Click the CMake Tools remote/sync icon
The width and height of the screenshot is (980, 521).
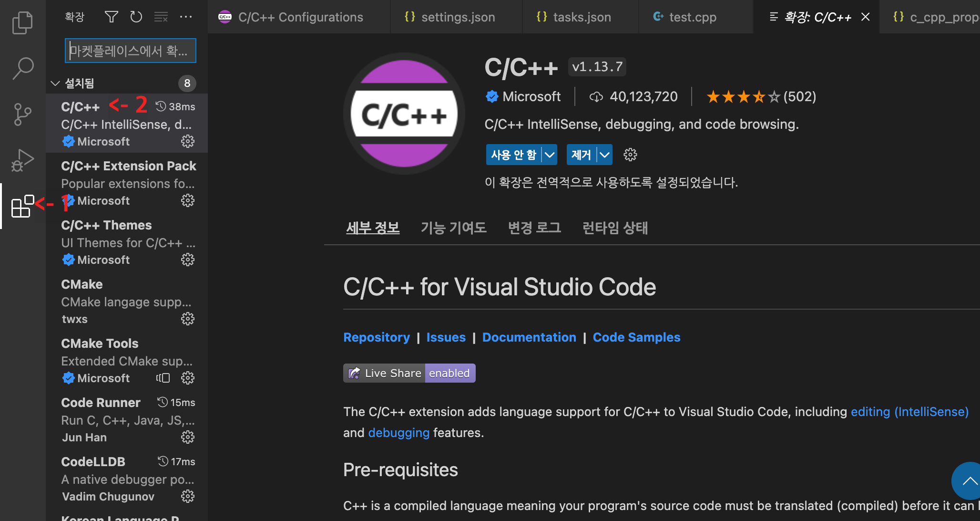coord(163,378)
